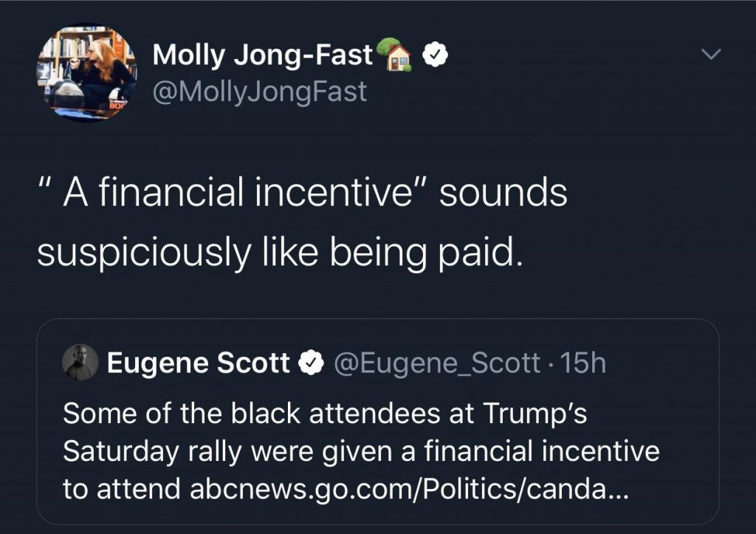Click the truncated ellipsis ending the ABC link
This screenshot has height=534, width=756.
pos(618,490)
